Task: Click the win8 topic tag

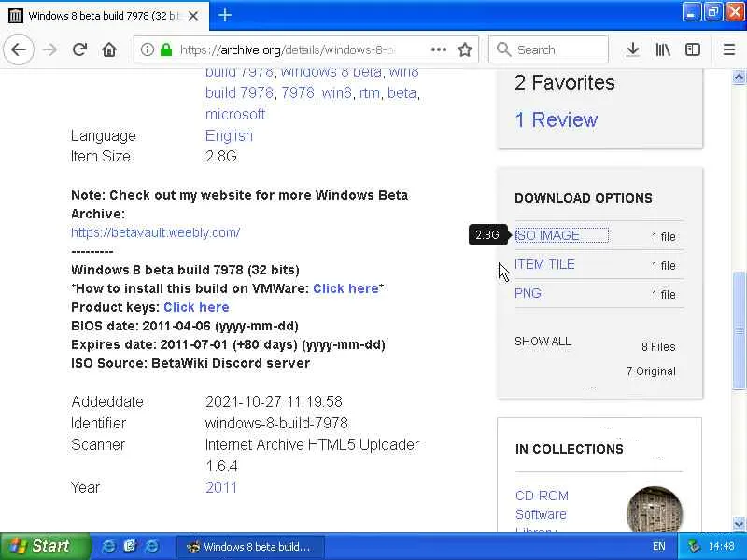Action: (336, 92)
